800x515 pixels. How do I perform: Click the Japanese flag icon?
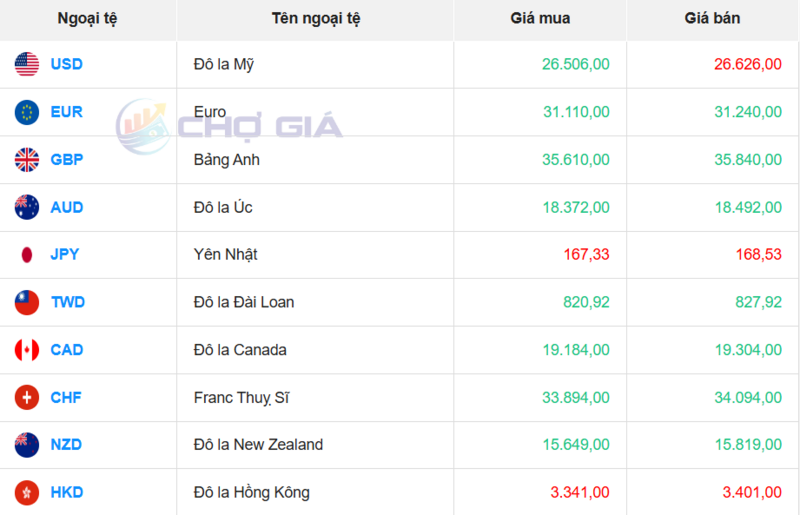(x=27, y=254)
